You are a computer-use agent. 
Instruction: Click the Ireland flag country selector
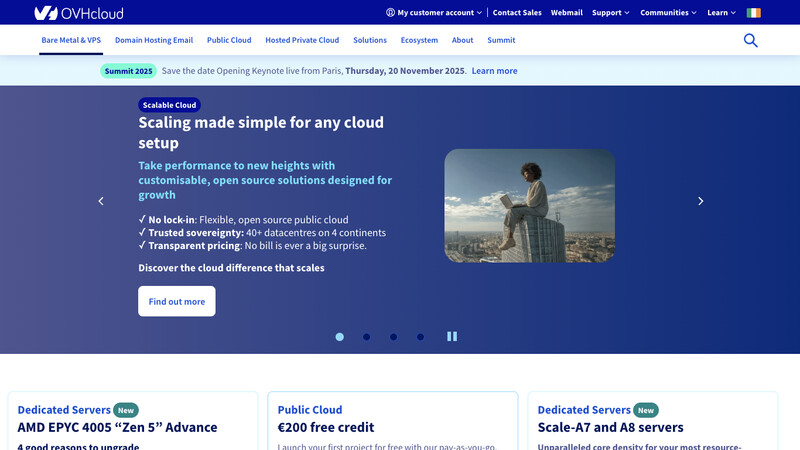point(753,13)
